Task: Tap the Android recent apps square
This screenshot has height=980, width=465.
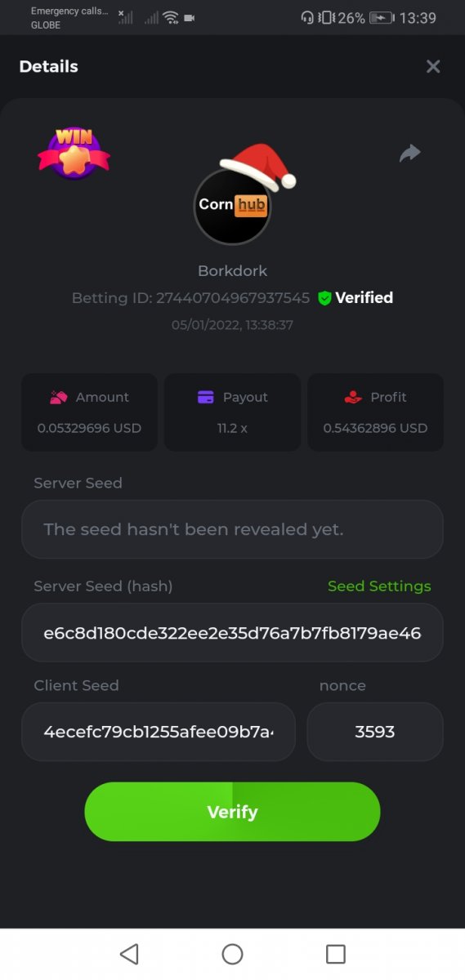Action: [x=335, y=954]
